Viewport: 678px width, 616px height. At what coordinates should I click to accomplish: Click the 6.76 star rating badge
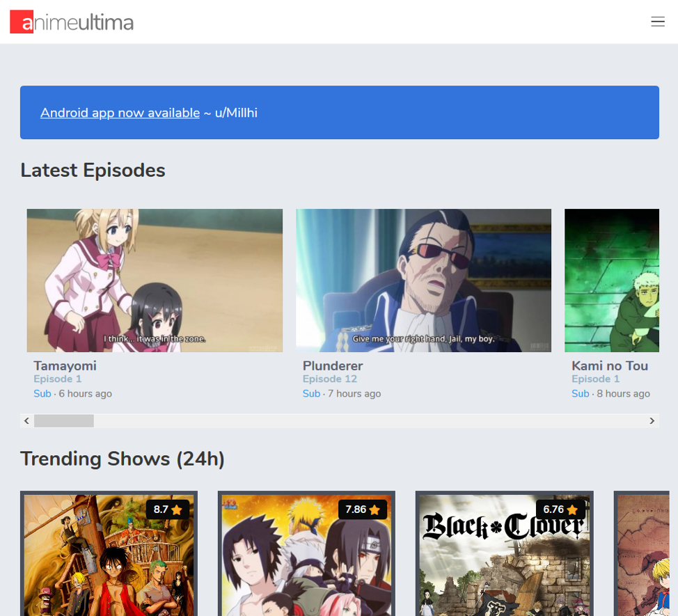click(560, 510)
